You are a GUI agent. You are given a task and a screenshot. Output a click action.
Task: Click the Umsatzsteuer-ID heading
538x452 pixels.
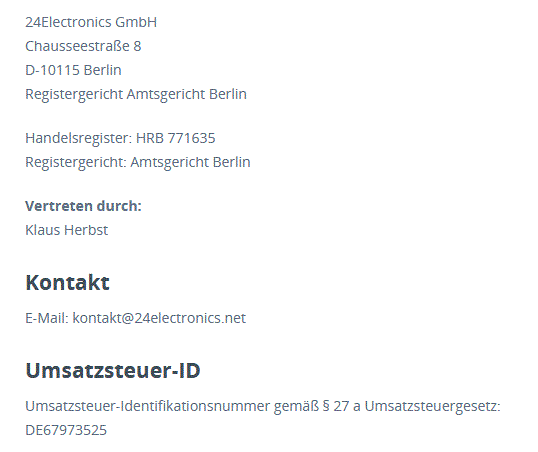[113, 370]
